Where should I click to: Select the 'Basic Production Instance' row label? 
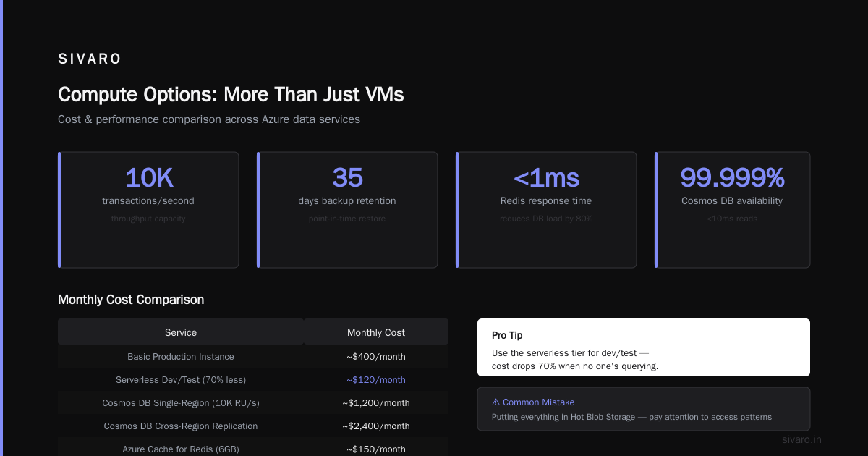point(181,357)
